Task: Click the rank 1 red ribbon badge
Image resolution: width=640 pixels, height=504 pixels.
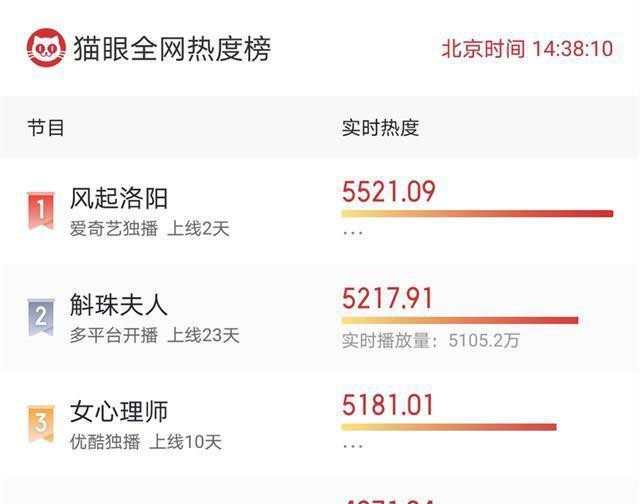Action: tap(41, 211)
